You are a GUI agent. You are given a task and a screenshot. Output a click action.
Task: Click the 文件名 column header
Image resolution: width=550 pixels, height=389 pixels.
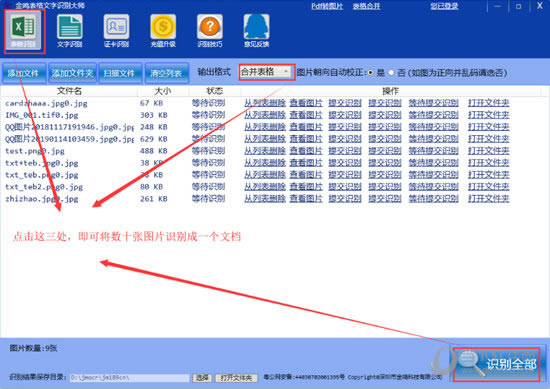pos(69,91)
